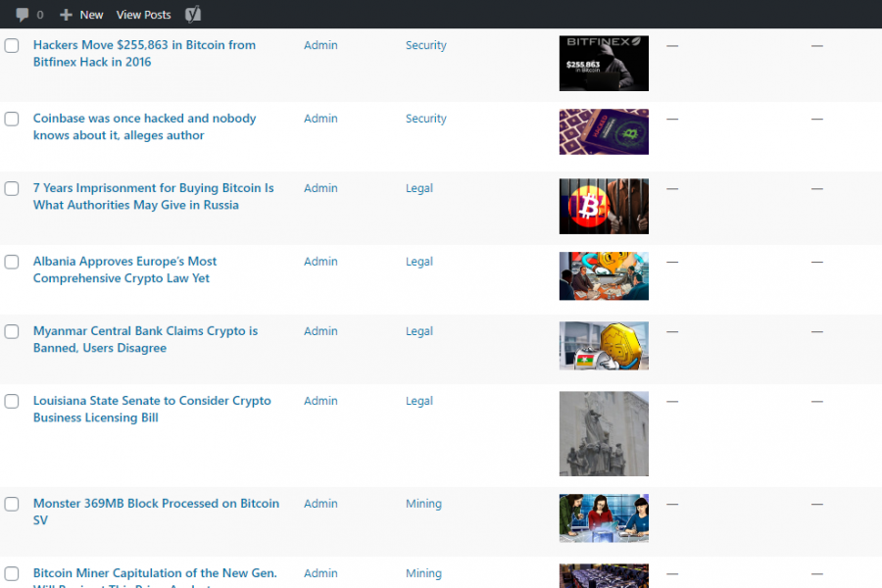
Task: Click Admin author in 7 Years Imprisonment row
Action: coord(320,188)
